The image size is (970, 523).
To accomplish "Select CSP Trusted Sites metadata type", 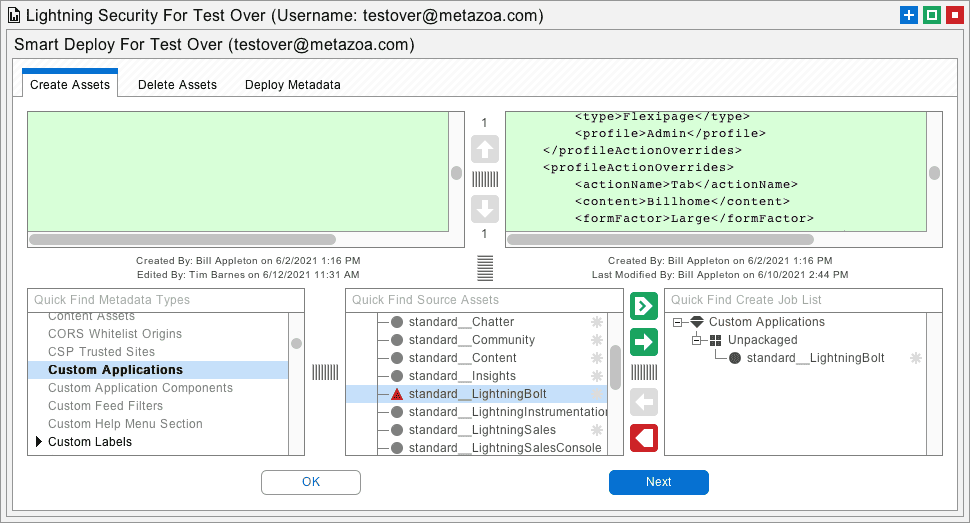I will (x=101, y=352).
